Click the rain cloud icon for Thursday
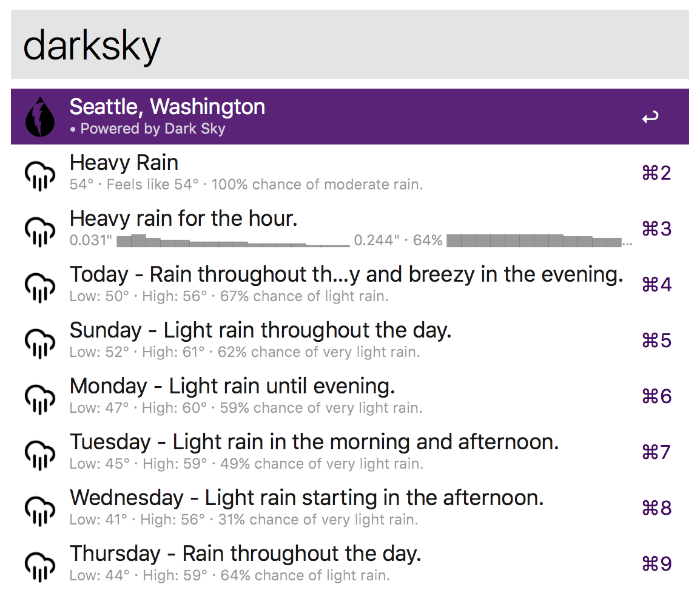Viewport: 700px width, 601px height. click(x=40, y=567)
